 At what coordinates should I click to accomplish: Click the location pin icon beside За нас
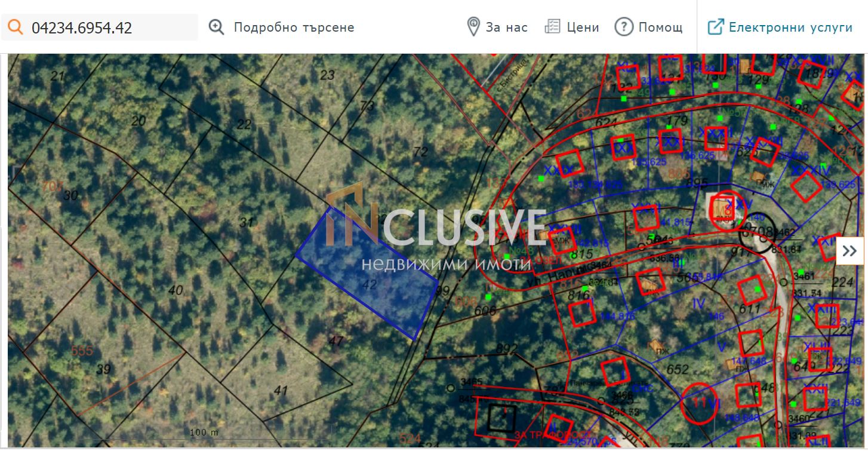(x=473, y=27)
